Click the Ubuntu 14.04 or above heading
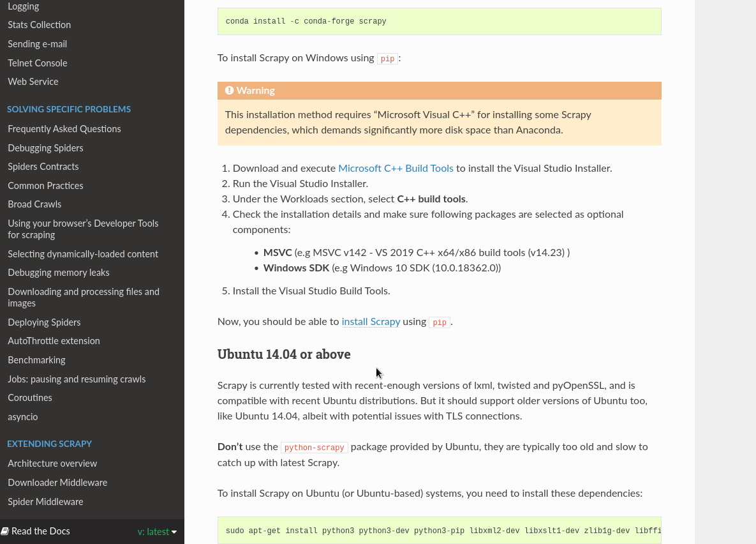Screen dimensions: 756x544 pos(284,354)
